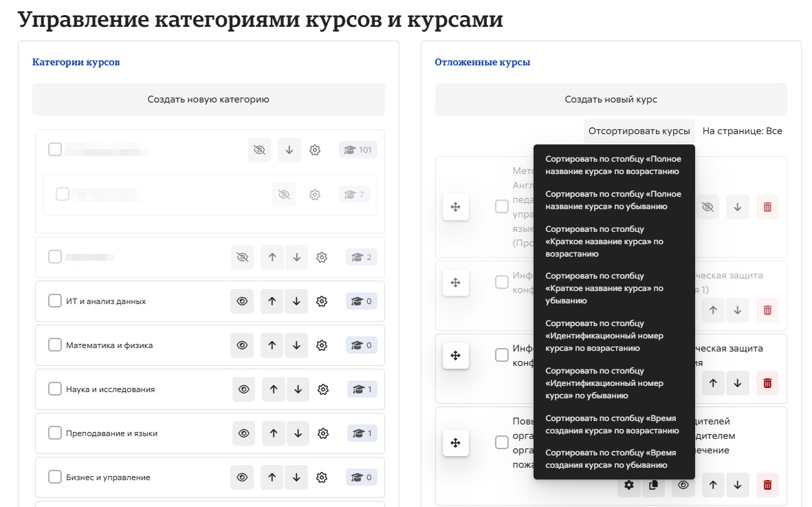Move the «Мет…» course down
The width and height of the screenshot is (812, 507).
click(x=738, y=207)
